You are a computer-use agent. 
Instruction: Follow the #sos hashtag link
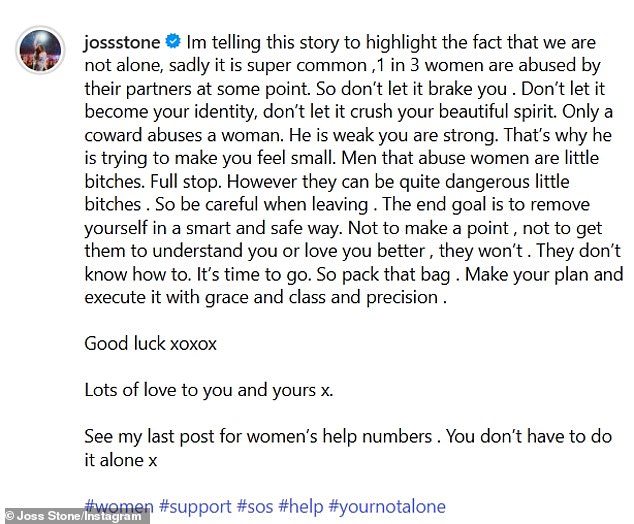tap(255, 506)
